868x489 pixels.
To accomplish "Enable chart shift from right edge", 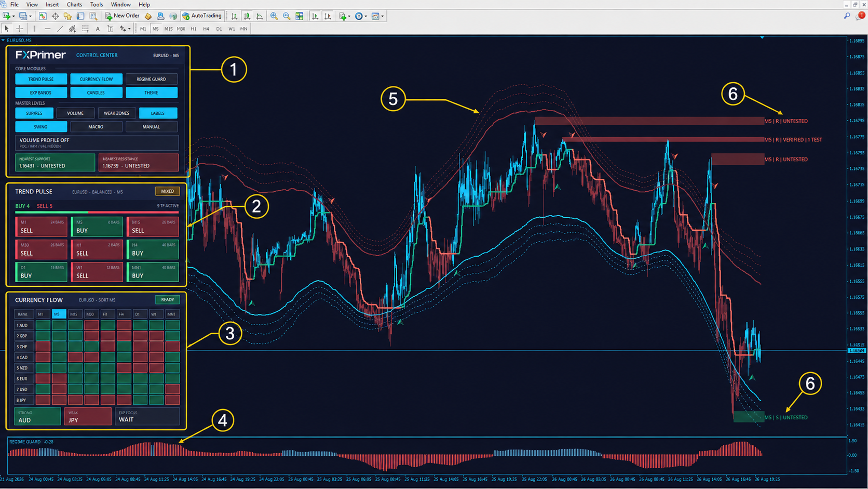I will (x=328, y=16).
